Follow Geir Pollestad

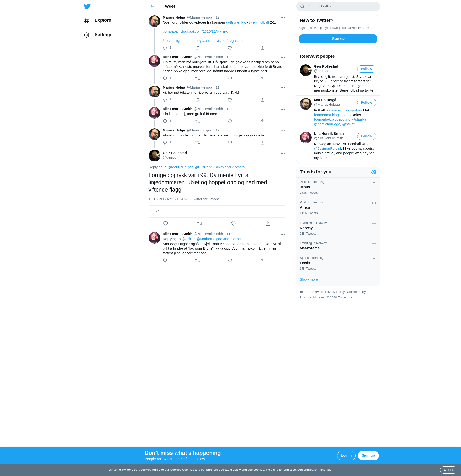(366, 69)
